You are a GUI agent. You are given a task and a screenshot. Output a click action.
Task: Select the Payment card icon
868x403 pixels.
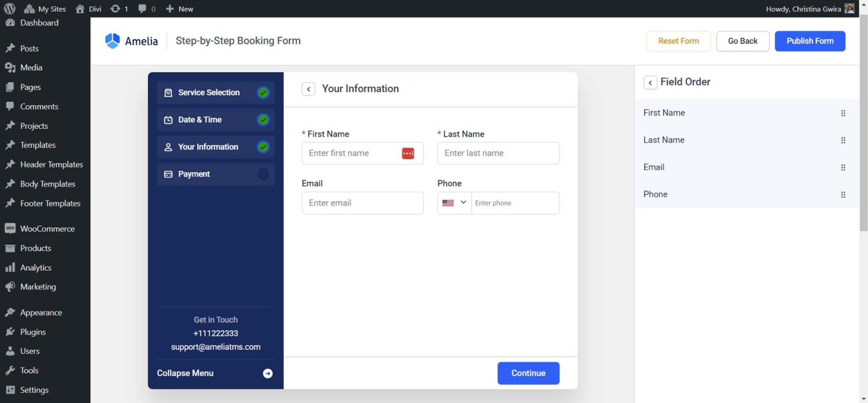tap(168, 174)
